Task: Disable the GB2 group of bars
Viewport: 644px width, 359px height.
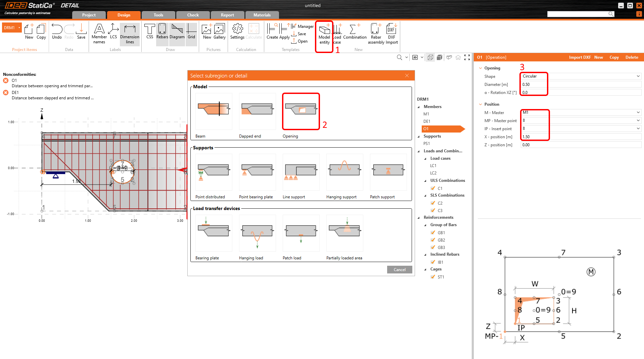Action: (x=433, y=240)
